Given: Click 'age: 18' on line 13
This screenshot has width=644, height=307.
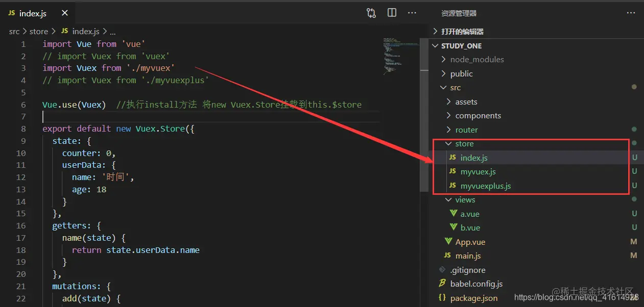Looking at the screenshot, I should click(84, 190).
